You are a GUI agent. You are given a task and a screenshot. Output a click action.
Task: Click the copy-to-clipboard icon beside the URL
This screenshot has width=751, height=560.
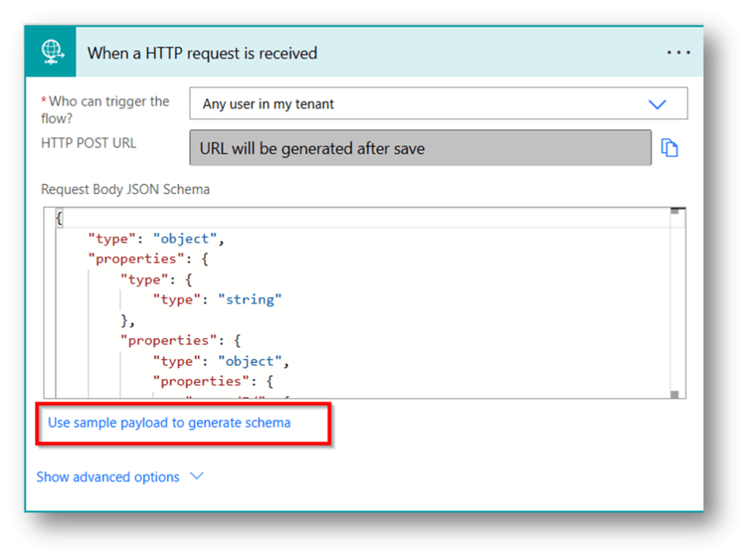[x=670, y=147]
